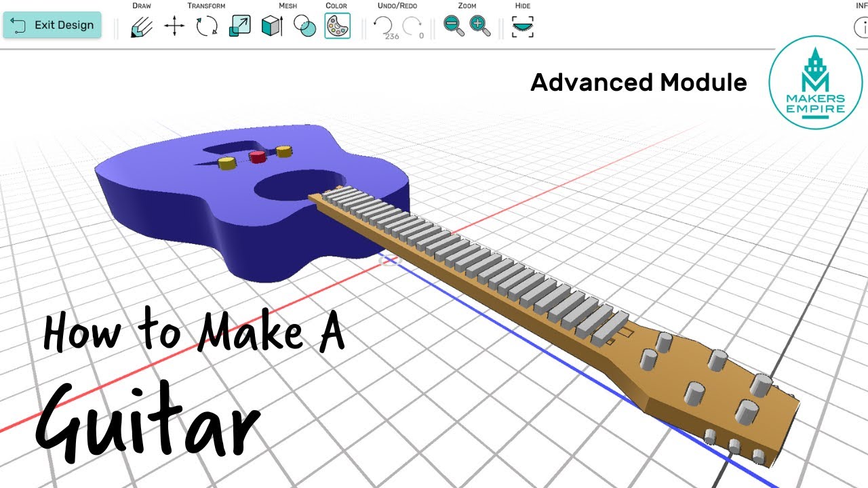Click the Makers Empire logo
This screenshot has height=488, width=868.
pyautogui.click(x=814, y=83)
